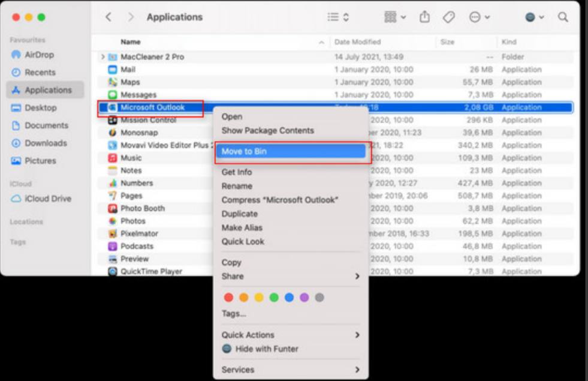Select the Podcasts app icon

point(113,246)
